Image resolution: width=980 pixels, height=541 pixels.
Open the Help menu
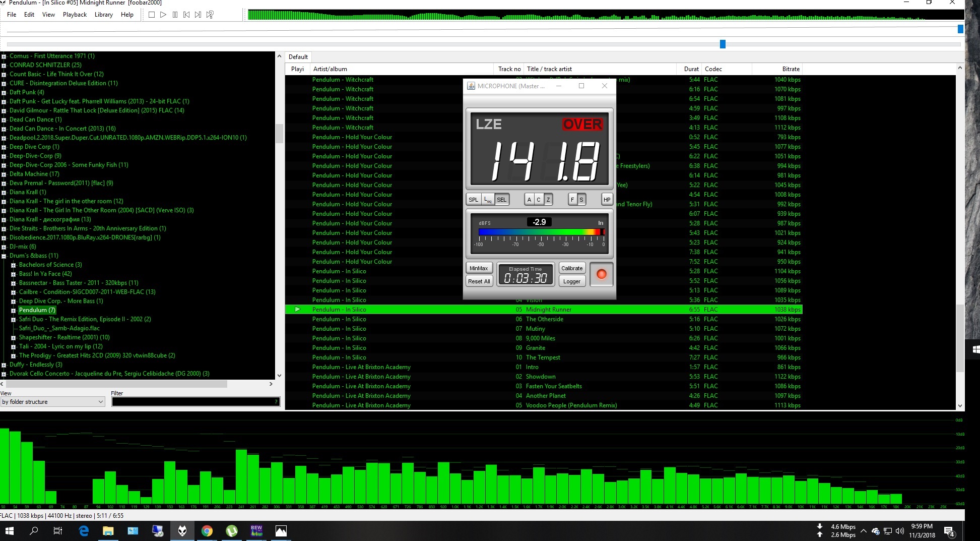tap(127, 15)
